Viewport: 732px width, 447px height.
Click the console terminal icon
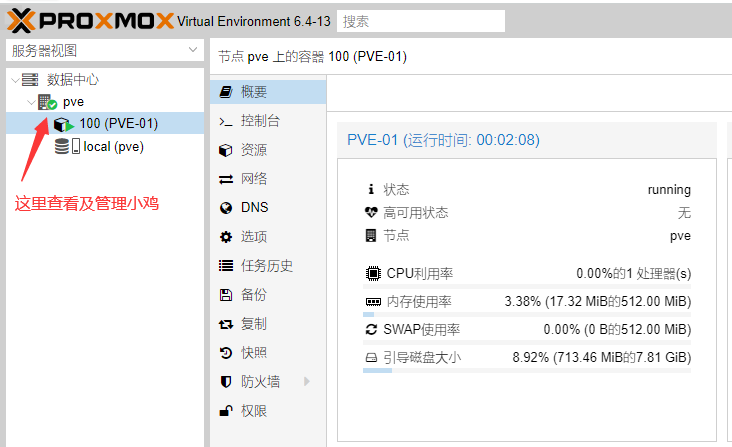pos(225,121)
